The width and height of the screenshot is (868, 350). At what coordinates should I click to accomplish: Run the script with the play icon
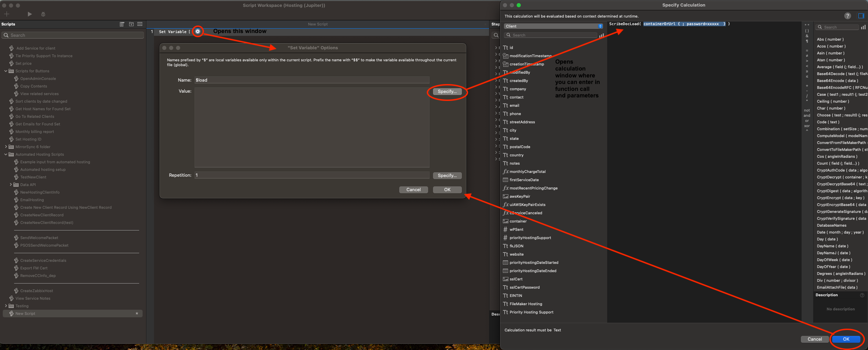pyautogui.click(x=30, y=14)
